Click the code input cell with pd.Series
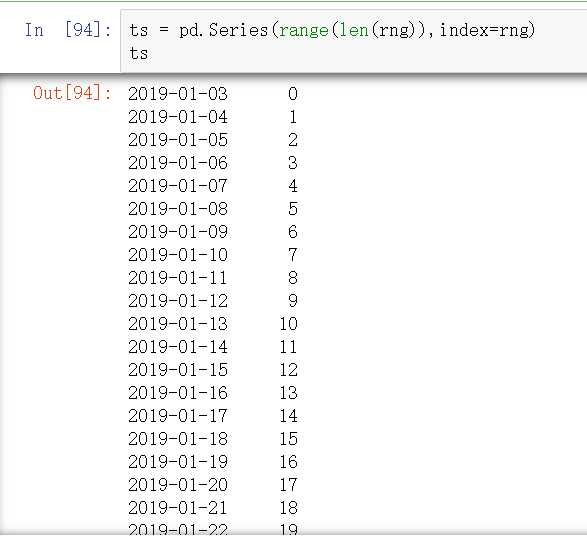Screen dimensions: 587x537 [354, 41]
